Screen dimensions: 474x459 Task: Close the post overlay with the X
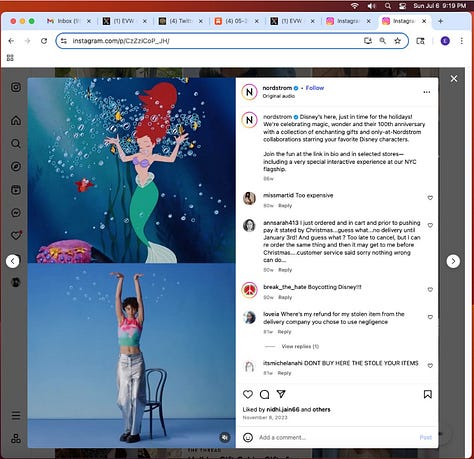click(x=454, y=79)
